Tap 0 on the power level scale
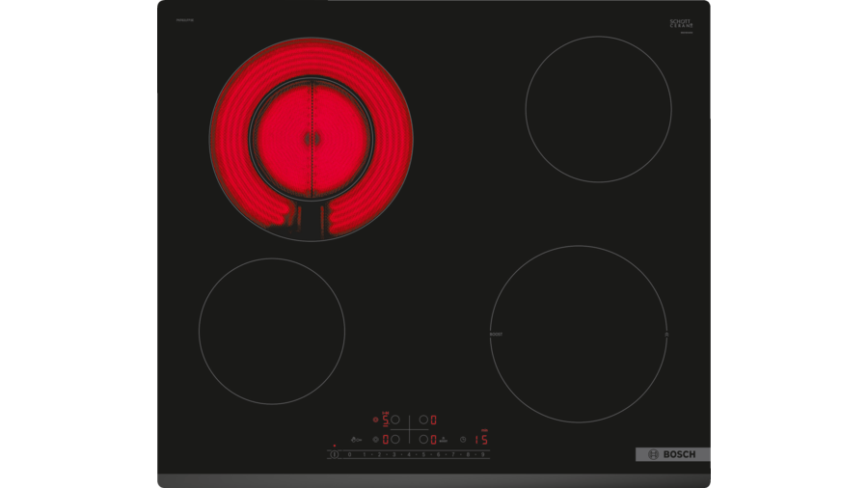868x488 pixels. click(x=349, y=453)
